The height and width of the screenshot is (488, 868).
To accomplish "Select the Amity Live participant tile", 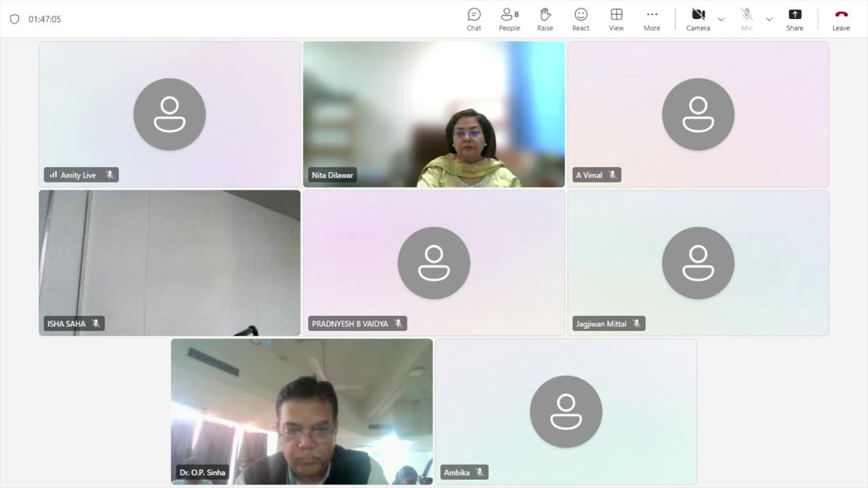I will pyautogui.click(x=170, y=114).
